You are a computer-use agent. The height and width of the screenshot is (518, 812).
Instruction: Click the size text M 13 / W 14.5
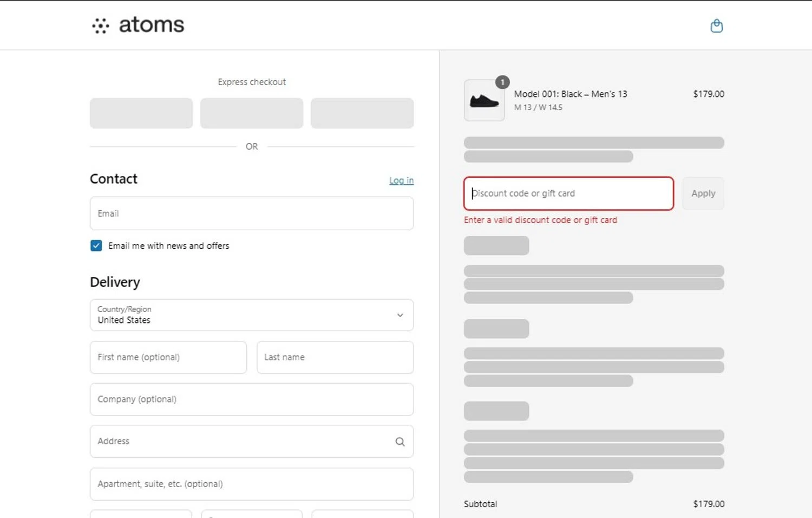(538, 107)
